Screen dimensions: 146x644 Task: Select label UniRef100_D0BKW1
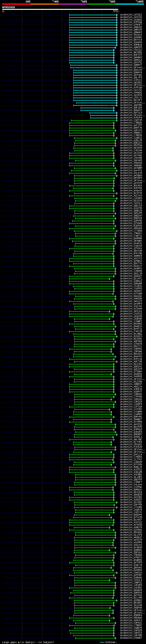click(131, 578)
